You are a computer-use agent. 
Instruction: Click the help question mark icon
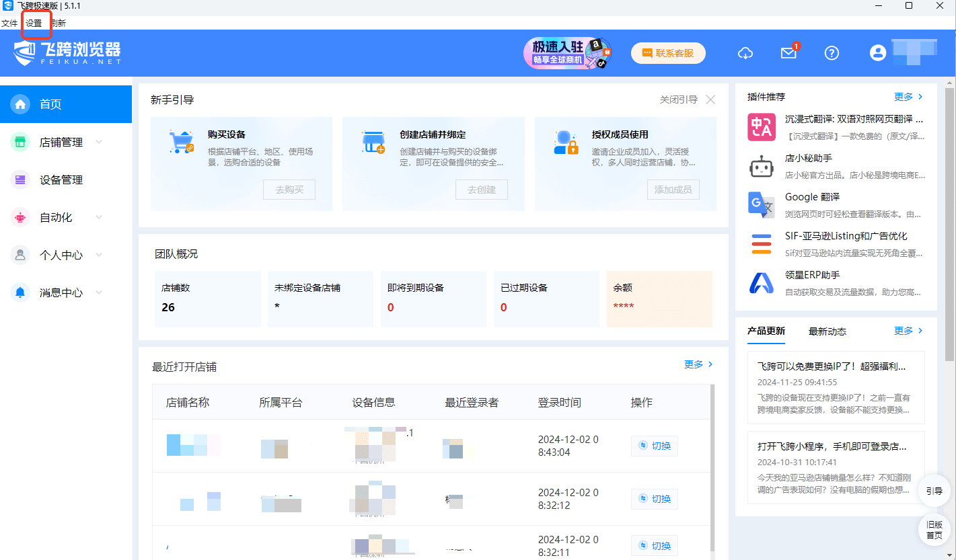tap(832, 53)
